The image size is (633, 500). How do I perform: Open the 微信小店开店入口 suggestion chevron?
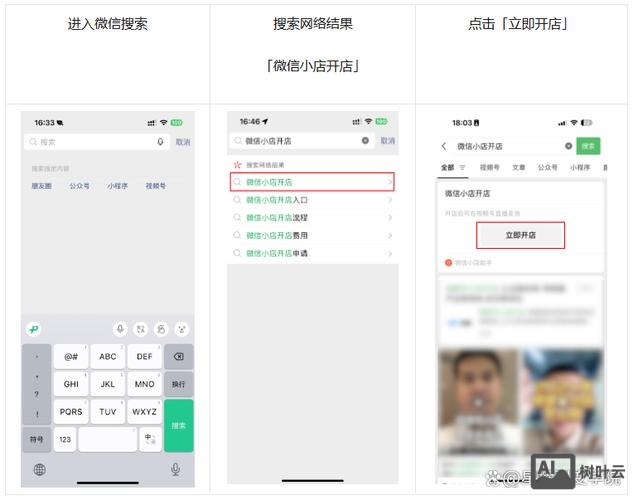(x=389, y=200)
